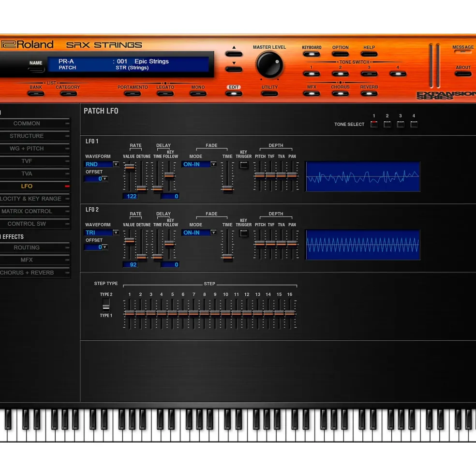Select the LFO page tab

coord(35,186)
